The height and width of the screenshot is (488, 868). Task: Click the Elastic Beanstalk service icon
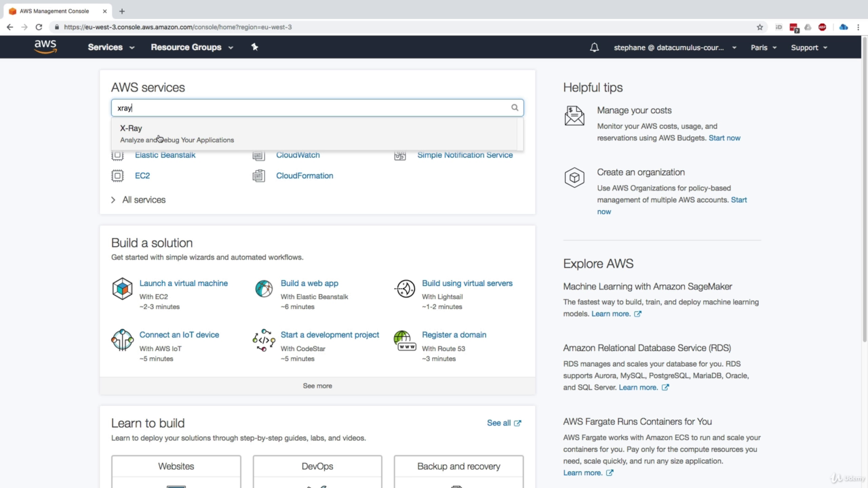coord(117,155)
